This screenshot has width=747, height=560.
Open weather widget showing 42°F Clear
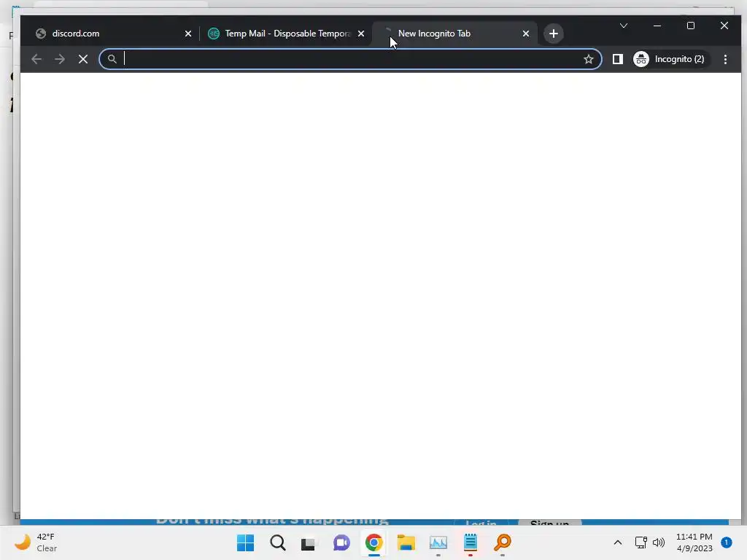point(36,542)
